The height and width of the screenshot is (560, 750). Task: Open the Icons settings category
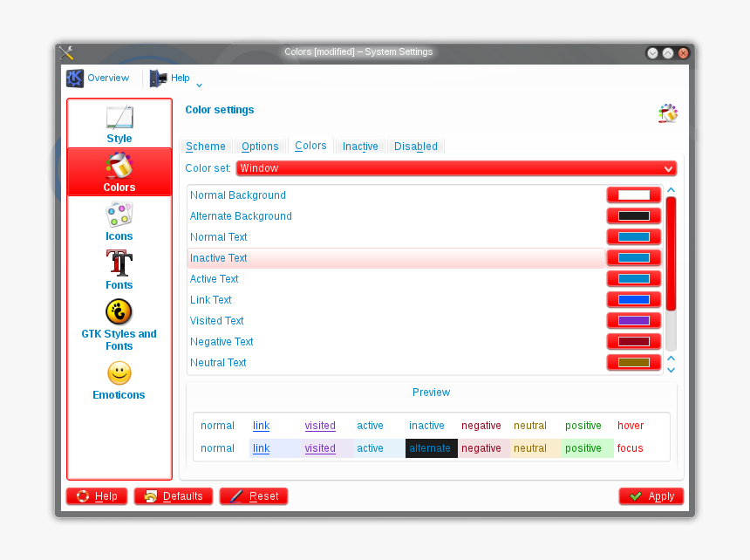click(119, 215)
